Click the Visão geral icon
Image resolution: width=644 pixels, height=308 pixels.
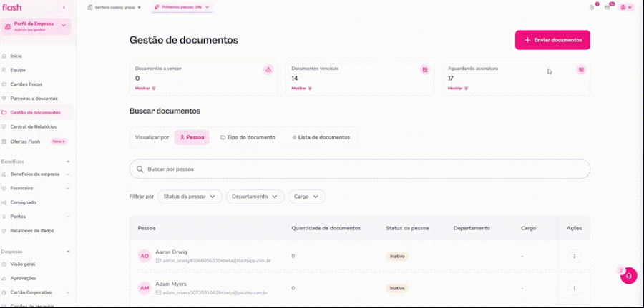coord(4,264)
